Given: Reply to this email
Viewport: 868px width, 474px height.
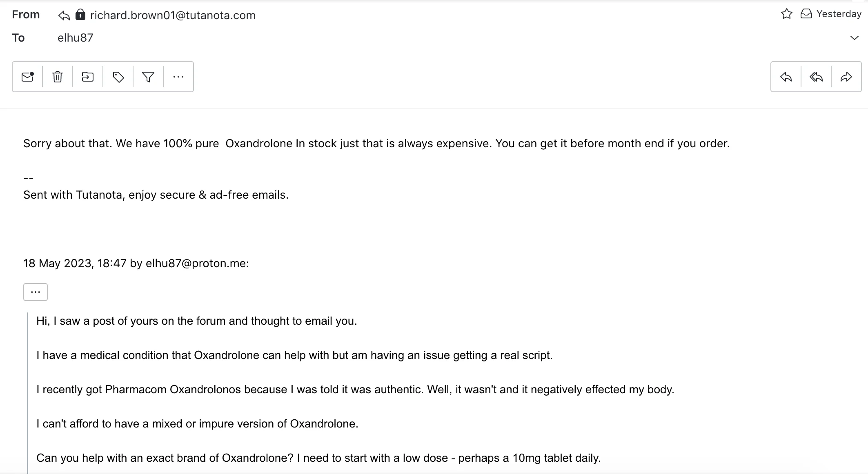Looking at the screenshot, I should [x=786, y=77].
